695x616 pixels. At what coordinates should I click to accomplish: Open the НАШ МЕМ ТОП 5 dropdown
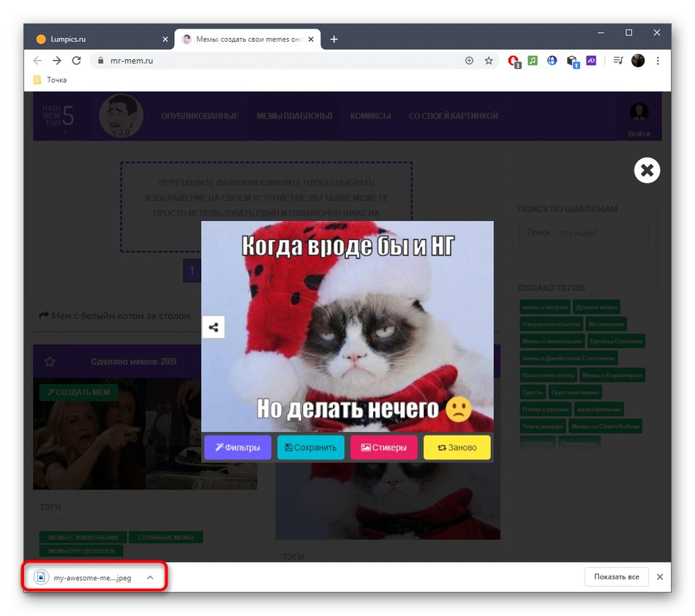click(58, 116)
